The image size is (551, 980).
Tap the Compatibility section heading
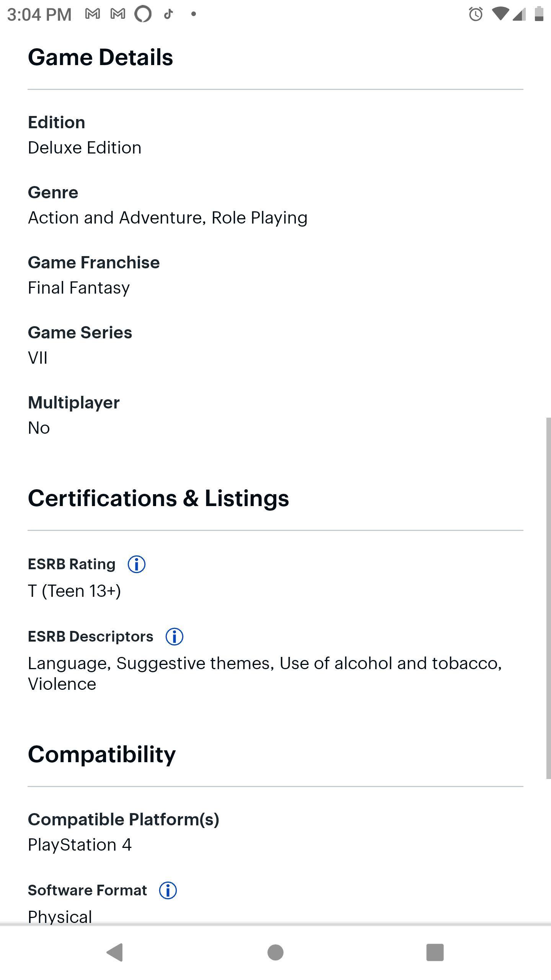tap(102, 755)
